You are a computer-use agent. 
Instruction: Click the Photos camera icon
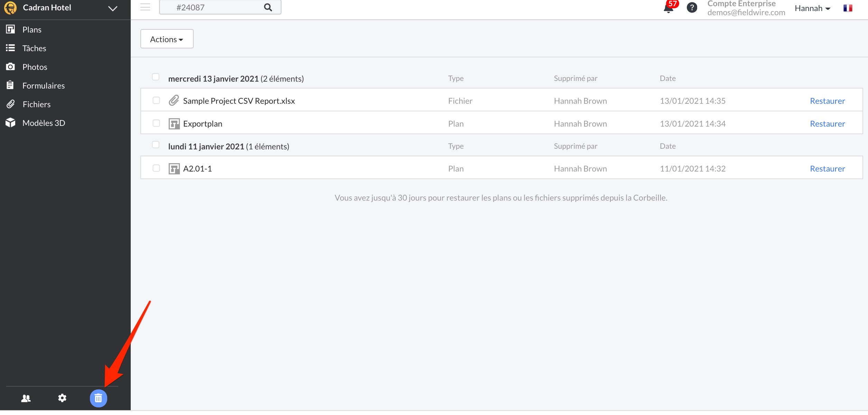[10, 67]
